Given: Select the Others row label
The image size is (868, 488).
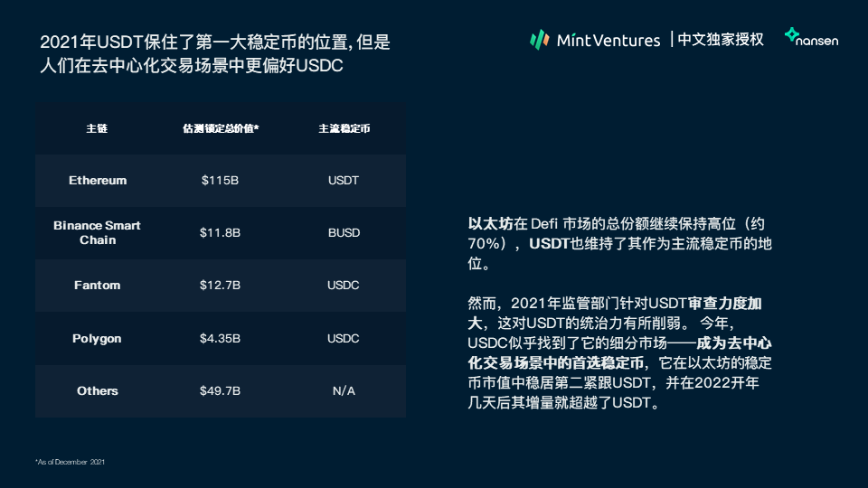Looking at the screenshot, I should pyautogui.click(x=98, y=390).
